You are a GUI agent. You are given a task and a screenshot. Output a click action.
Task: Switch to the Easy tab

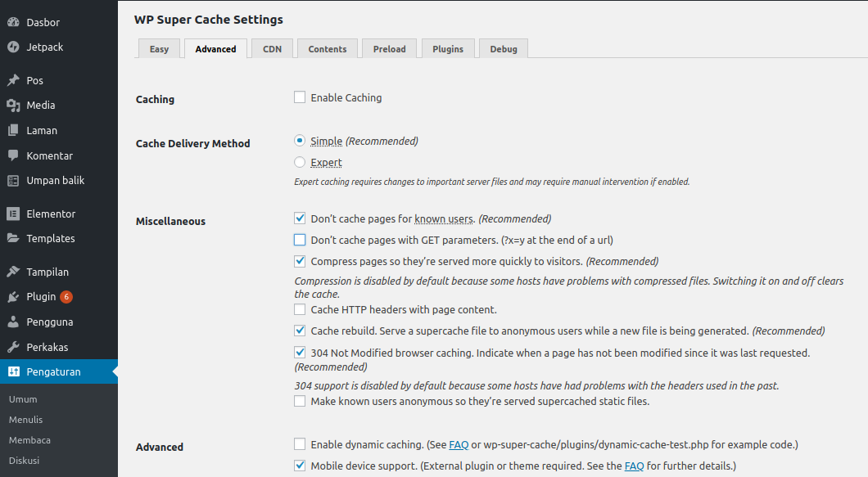click(159, 49)
